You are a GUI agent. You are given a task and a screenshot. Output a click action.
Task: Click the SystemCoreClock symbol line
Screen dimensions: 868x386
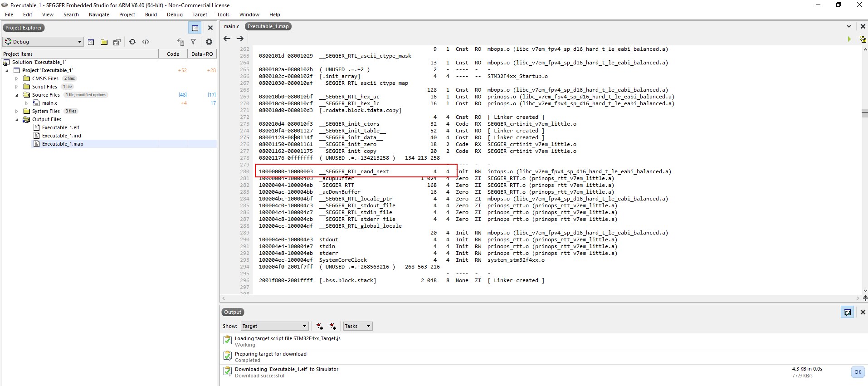click(x=401, y=260)
